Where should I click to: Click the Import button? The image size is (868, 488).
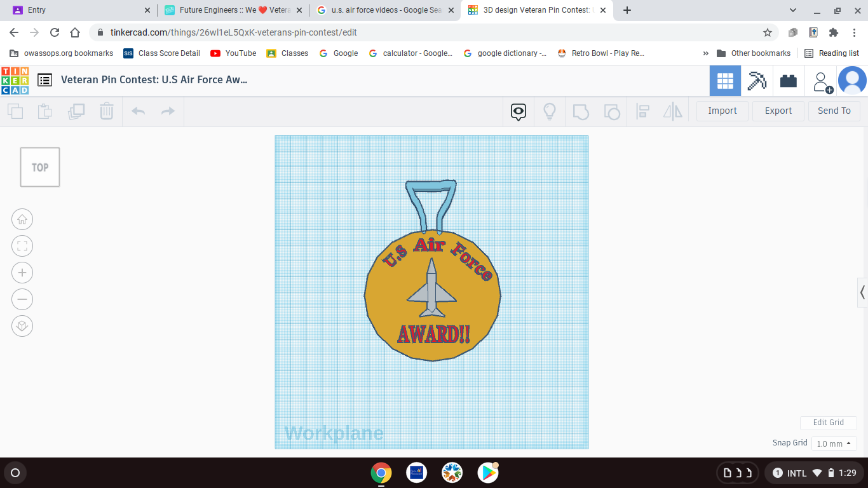point(722,111)
